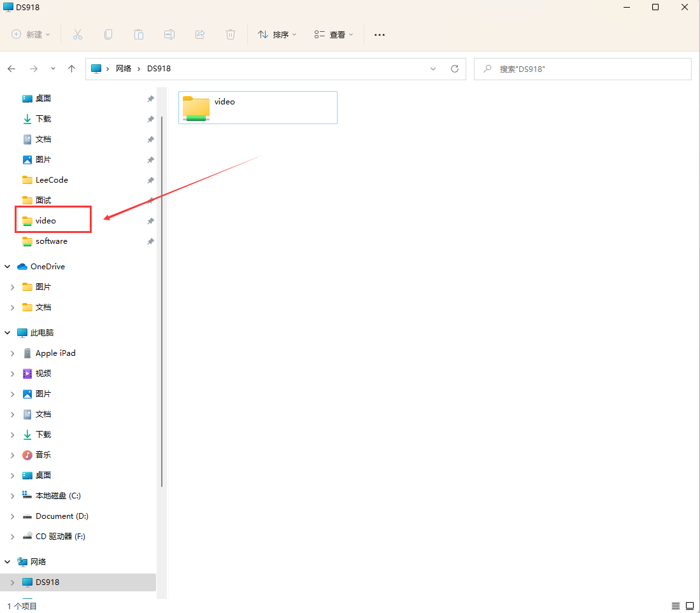Expand the OneDrive 图片 folder
This screenshot has height=613, width=700.
[x=13, y=287]
